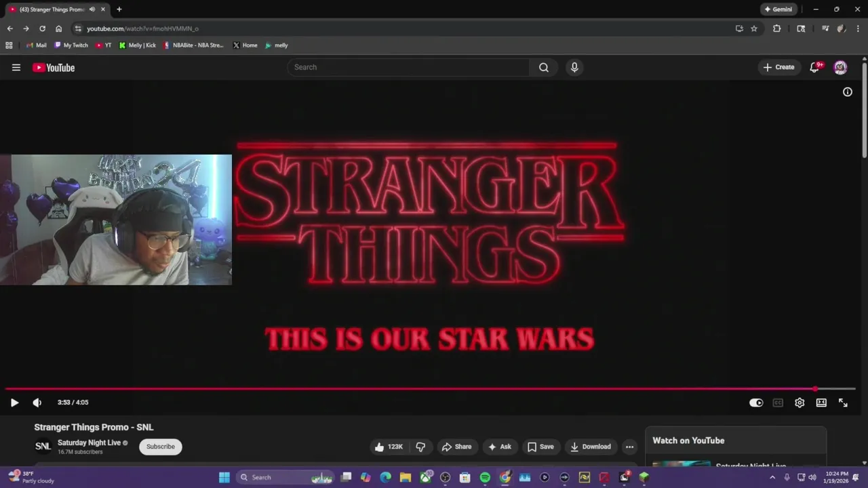This screenshot has height=488, width=868.
Task: Subscribe to Saturday Night Live channel
Action: [x=161, y=447]
